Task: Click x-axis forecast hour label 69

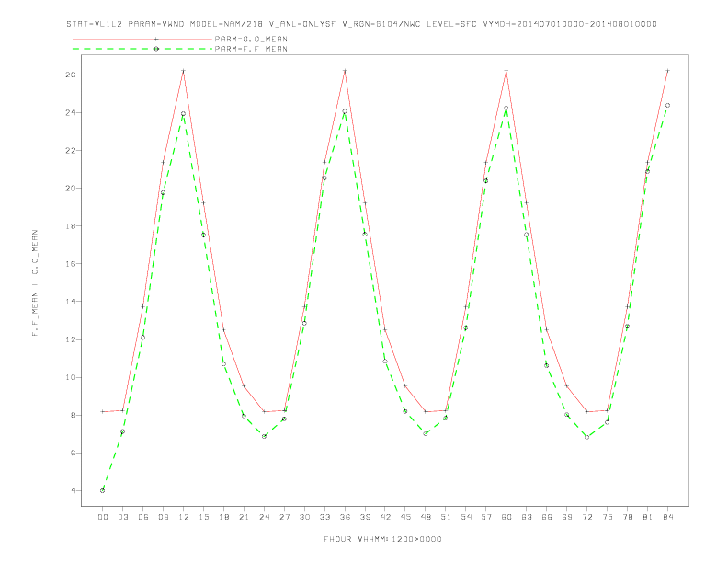Action: point(567,517)
